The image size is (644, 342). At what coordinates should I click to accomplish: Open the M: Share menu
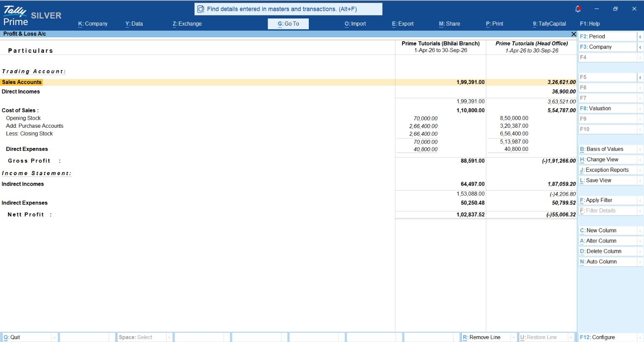click(449, 24)
